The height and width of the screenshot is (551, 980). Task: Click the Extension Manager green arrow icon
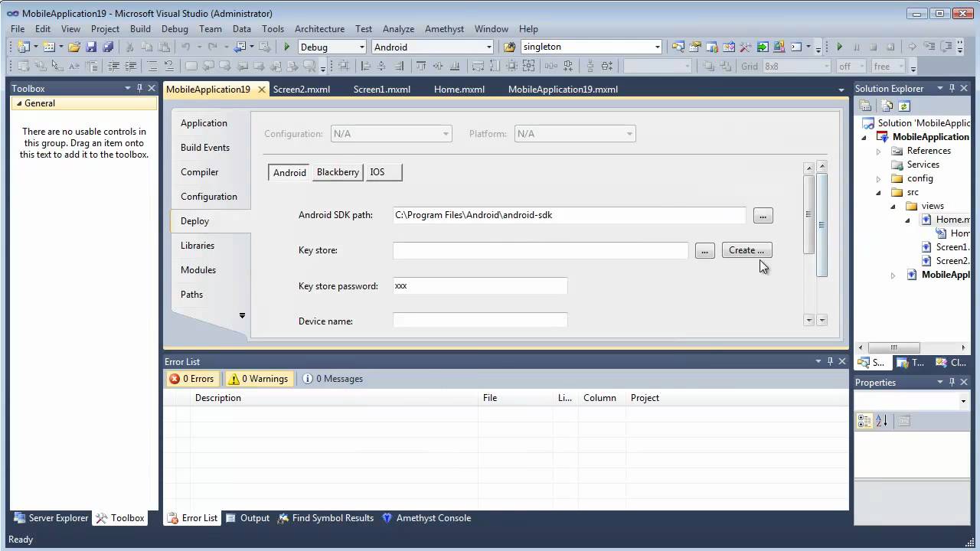(763, 47)
